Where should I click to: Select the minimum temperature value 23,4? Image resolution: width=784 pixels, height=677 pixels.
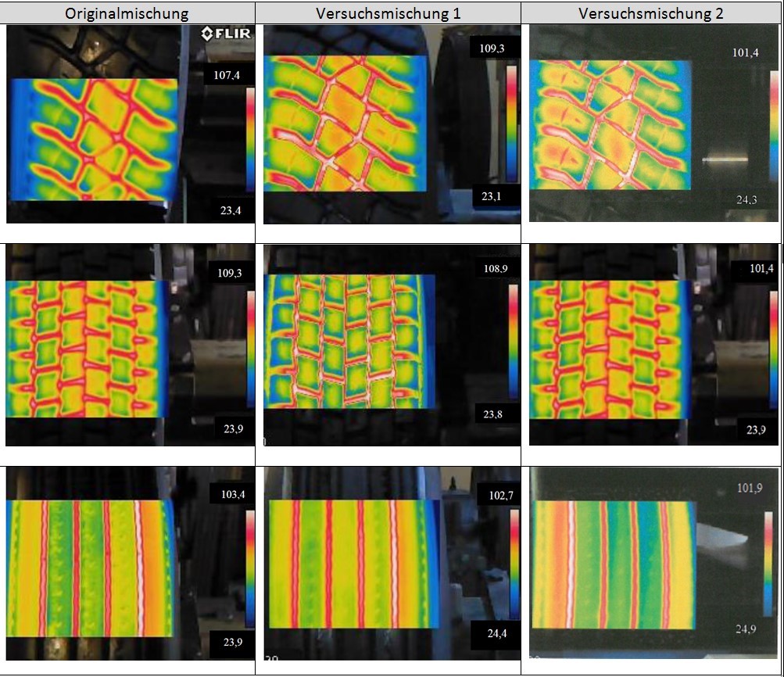tap(231, 210)
